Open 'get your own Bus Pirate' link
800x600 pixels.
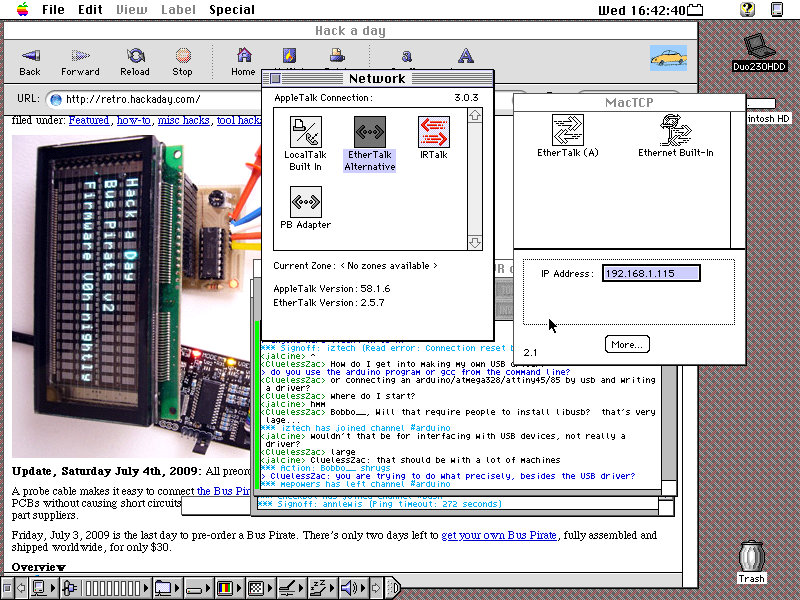click(x=498, y=535)
